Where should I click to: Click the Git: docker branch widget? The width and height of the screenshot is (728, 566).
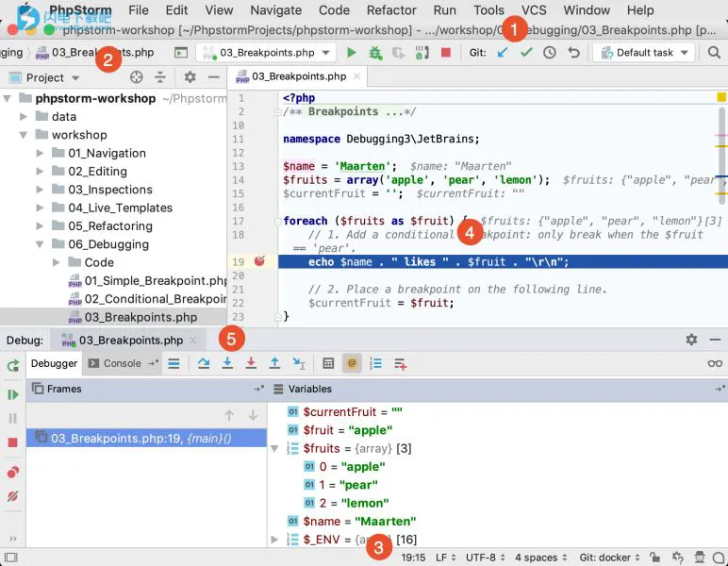tap(609, 558)
